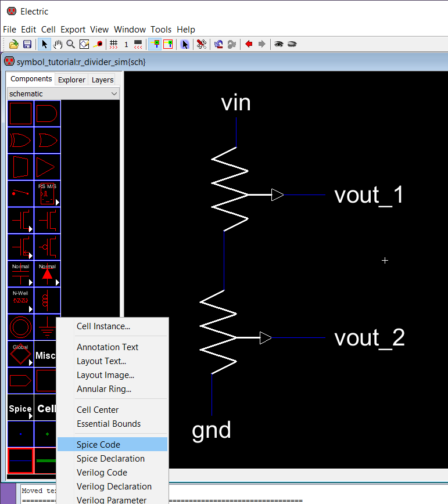Activate the Pan hand tool

(x=58, y=44)
